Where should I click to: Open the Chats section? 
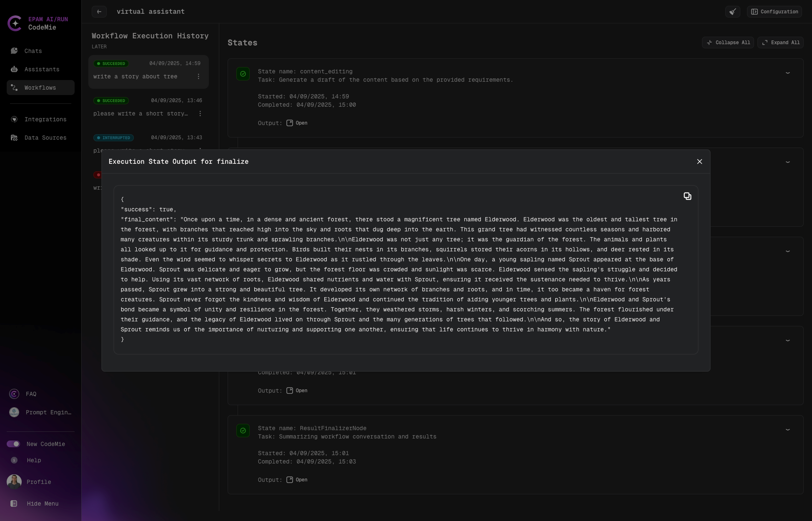coord(33,51)
